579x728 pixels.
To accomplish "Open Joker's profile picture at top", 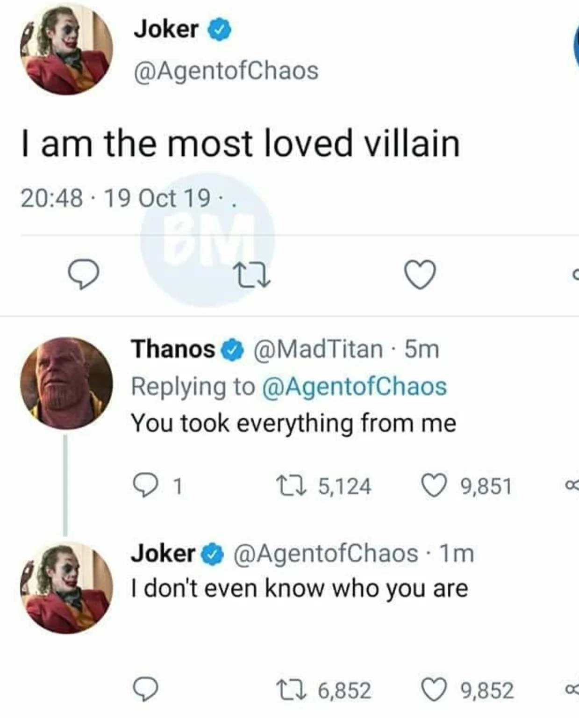I will (x=66, y=49).
